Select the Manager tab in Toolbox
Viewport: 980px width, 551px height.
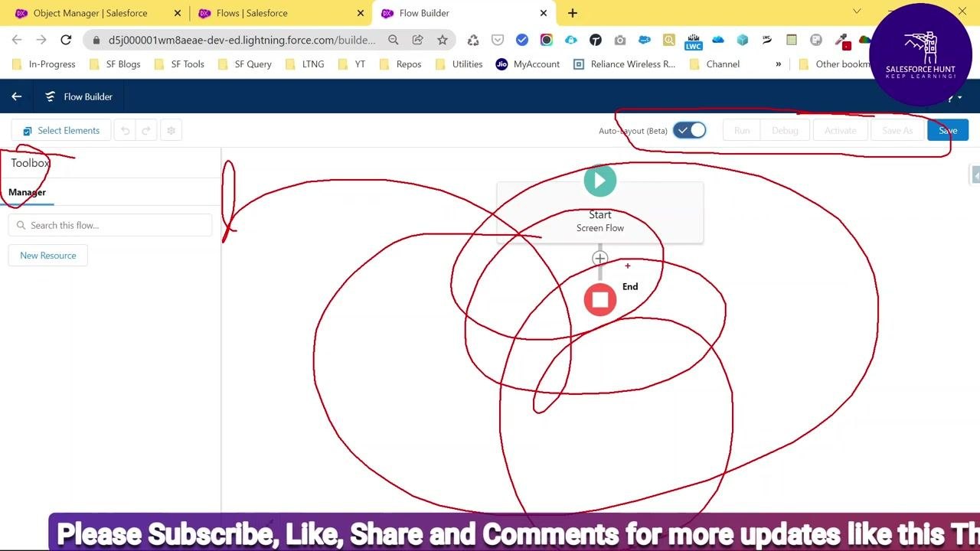click(x=27, y=192)
